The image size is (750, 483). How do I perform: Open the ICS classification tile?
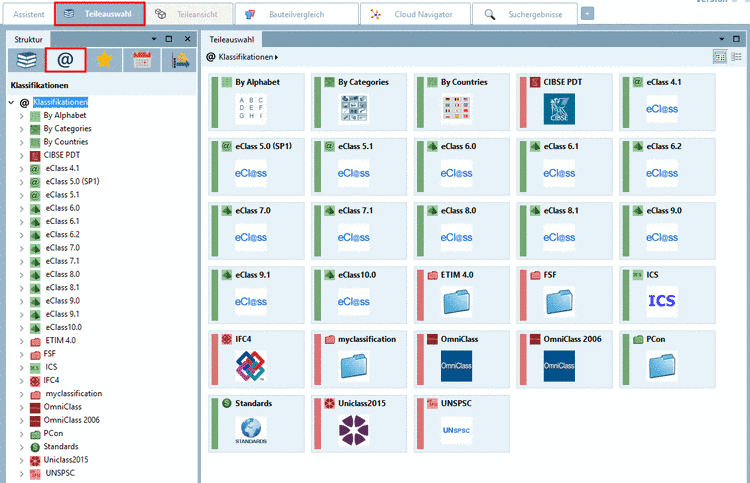click(x=667, y=295)
